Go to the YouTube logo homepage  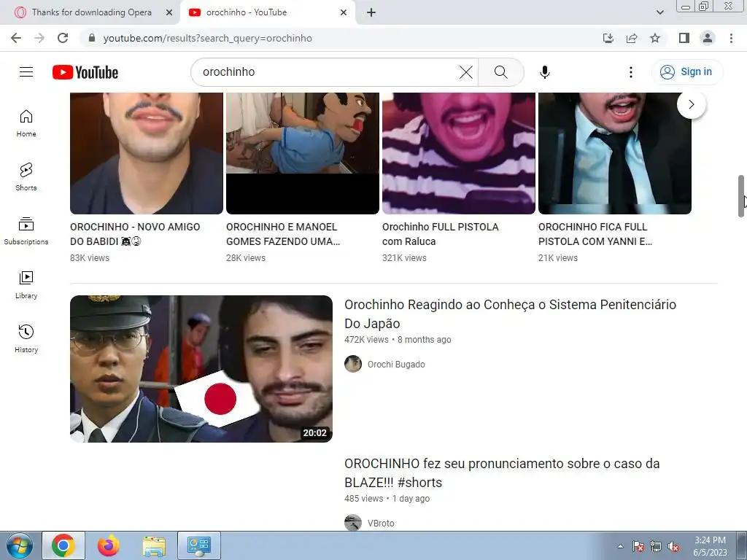[x=85, y=72]
